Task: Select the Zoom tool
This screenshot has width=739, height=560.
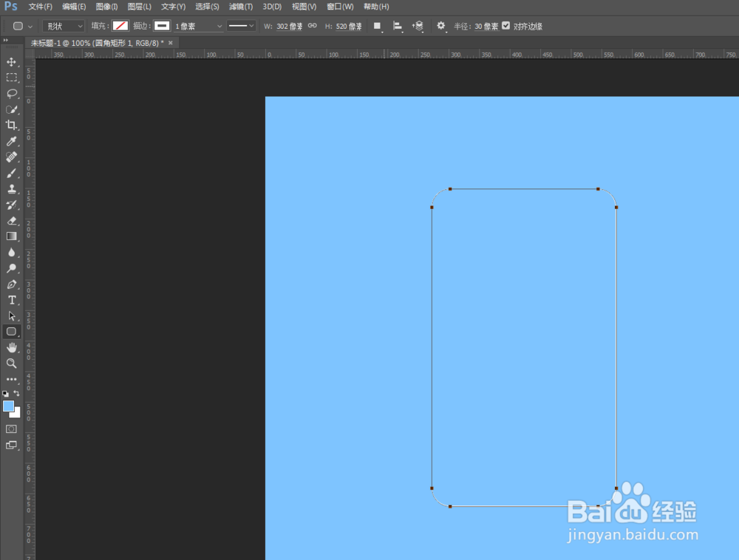Action: [11, 363]
